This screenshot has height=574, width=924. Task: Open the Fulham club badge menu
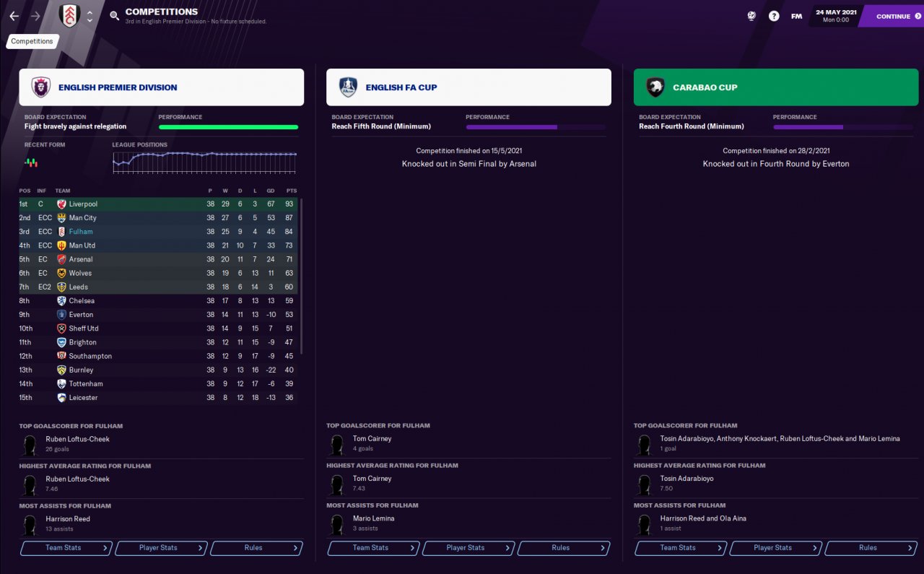[x=69, y=16]
